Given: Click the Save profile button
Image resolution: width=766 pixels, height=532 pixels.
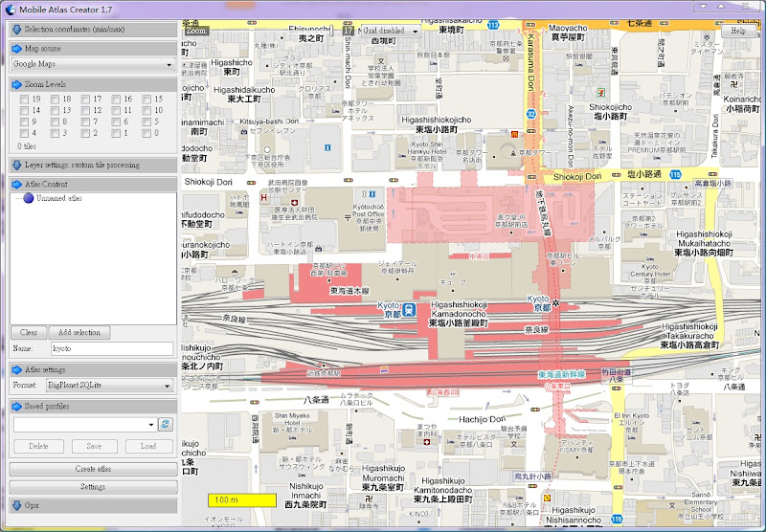Looking at the screenshot, I should point(94,446).
